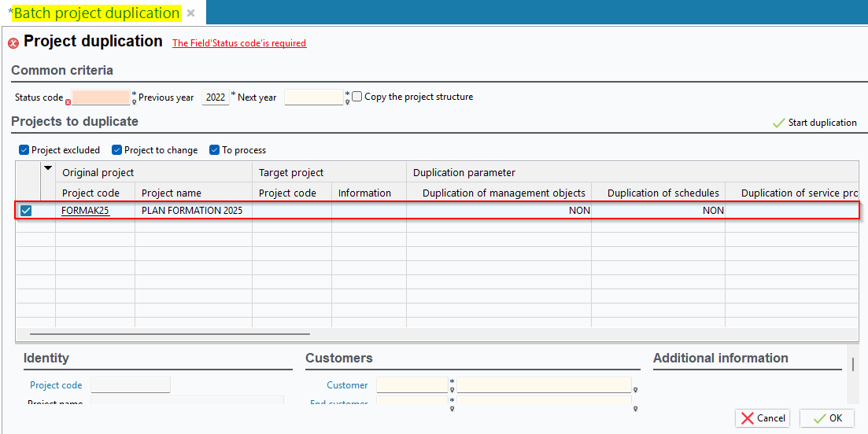Click the Status code field error marker
Image resolution: width=868 pixels, height=434 pixels.
point(68,102)
